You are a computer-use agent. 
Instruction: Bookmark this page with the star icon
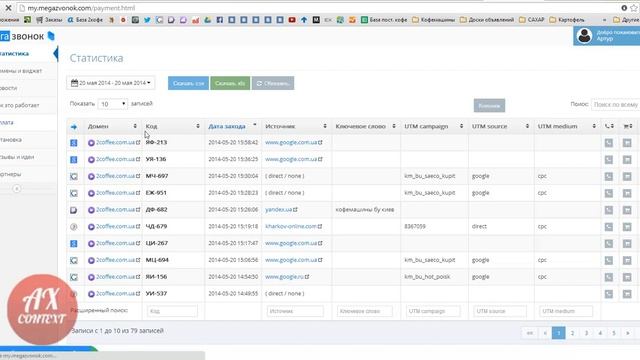click(634, 8)
